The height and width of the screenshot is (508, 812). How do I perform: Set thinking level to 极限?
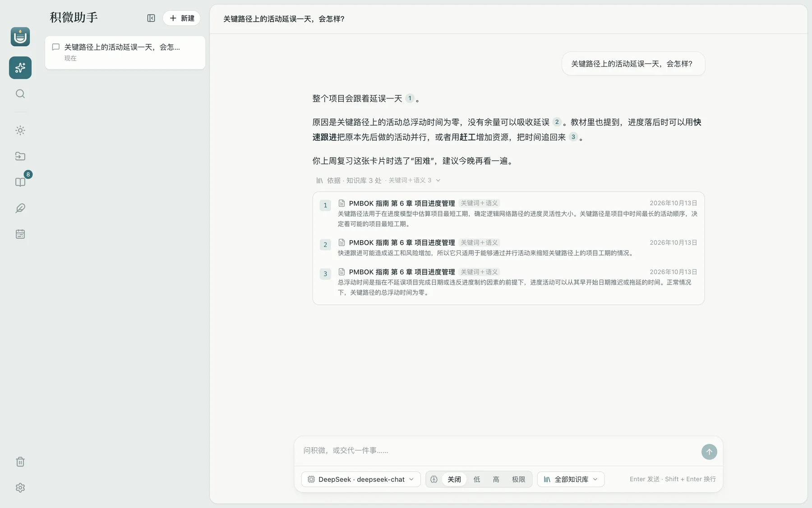[x=518, y=479]
